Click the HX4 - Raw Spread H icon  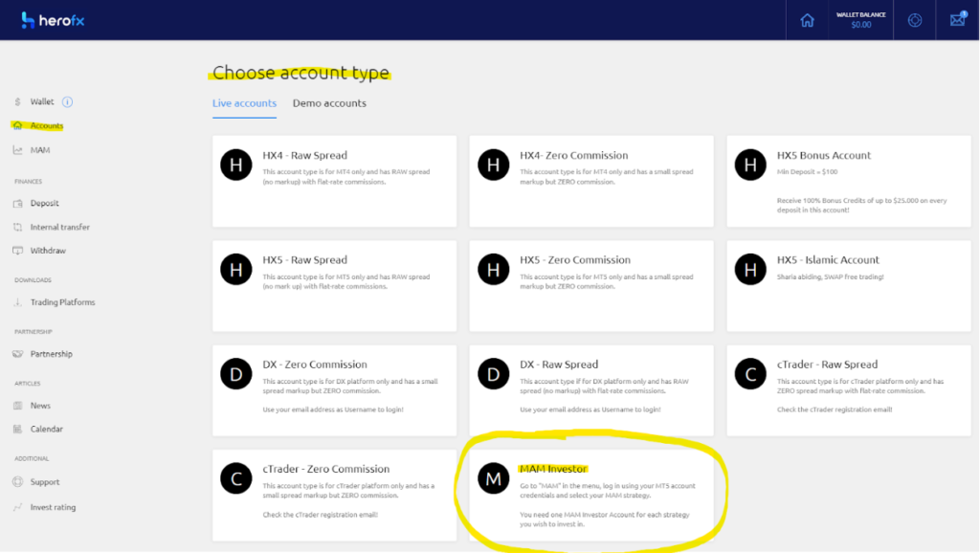(236, 165)
